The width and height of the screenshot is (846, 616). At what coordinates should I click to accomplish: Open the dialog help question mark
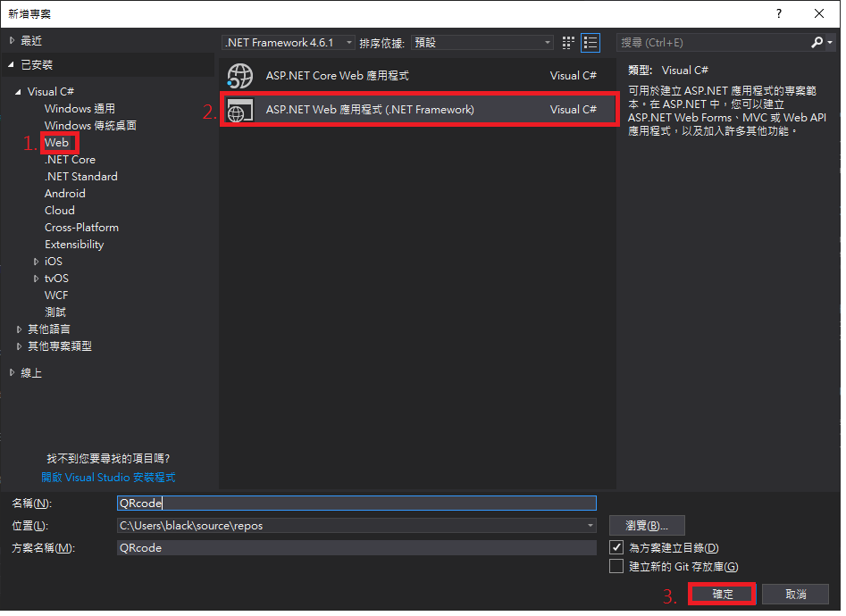tap(779, 14)
